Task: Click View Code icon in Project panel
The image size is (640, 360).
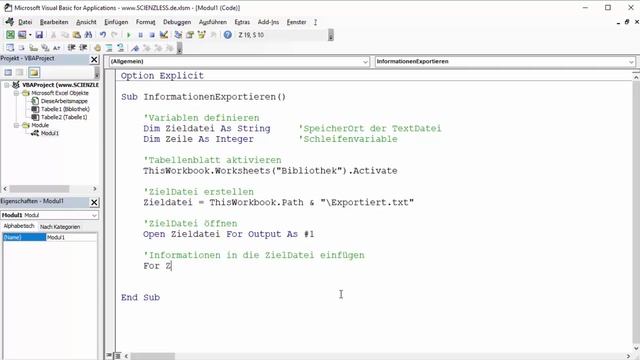Action: pos(8,73)
